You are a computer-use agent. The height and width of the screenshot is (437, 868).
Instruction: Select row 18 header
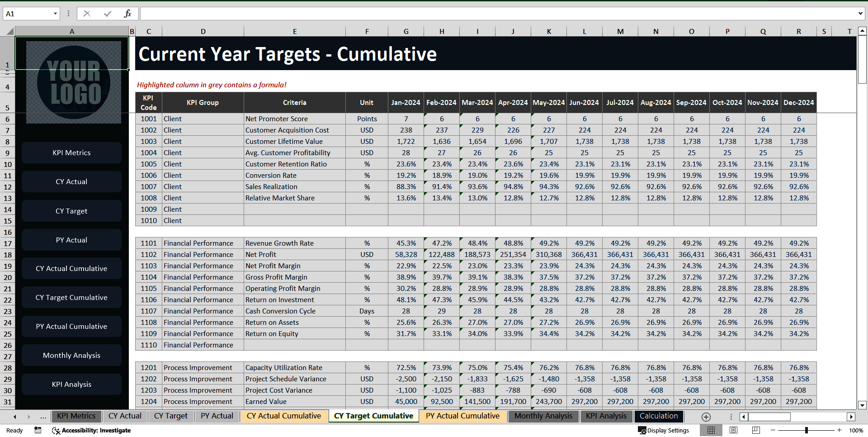[8, 255]
